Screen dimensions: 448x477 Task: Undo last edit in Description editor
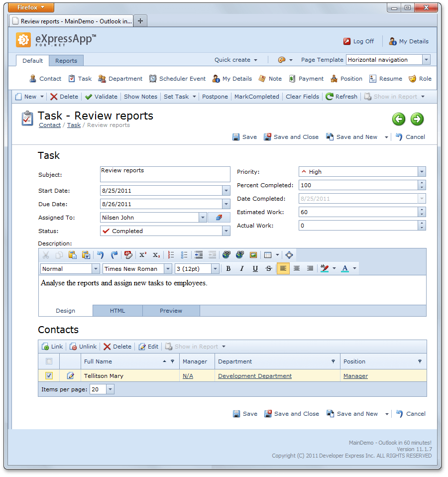point(101,255)
